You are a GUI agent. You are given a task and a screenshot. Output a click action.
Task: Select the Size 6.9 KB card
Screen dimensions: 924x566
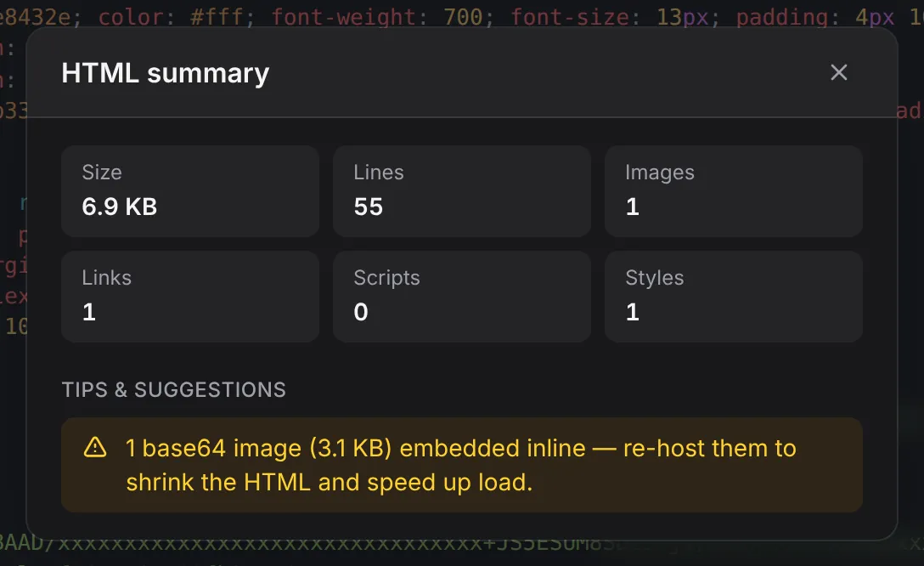[190, 191]
